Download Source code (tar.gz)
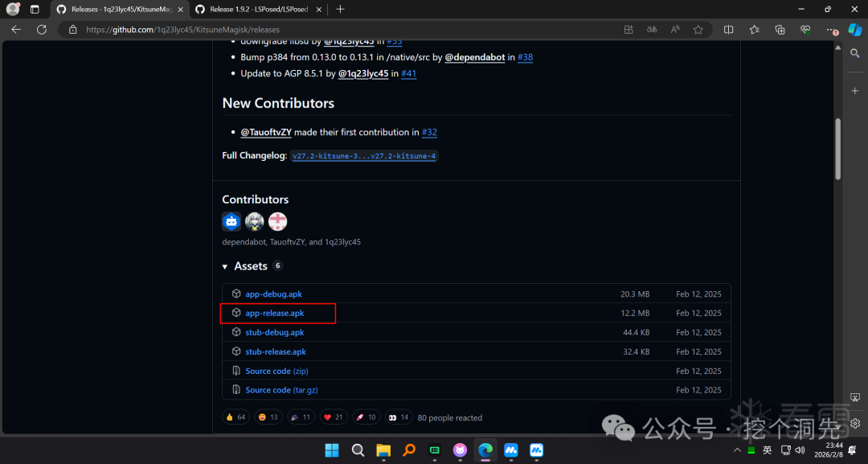The image size is (868, 464). [x=281, y=390]
